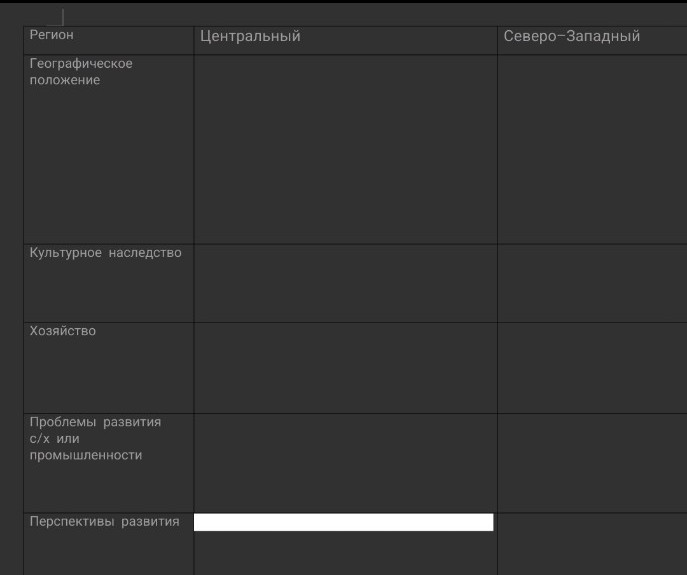
Task: Click the 'Северо-Западный' column header
Action: tap(571, 37)
